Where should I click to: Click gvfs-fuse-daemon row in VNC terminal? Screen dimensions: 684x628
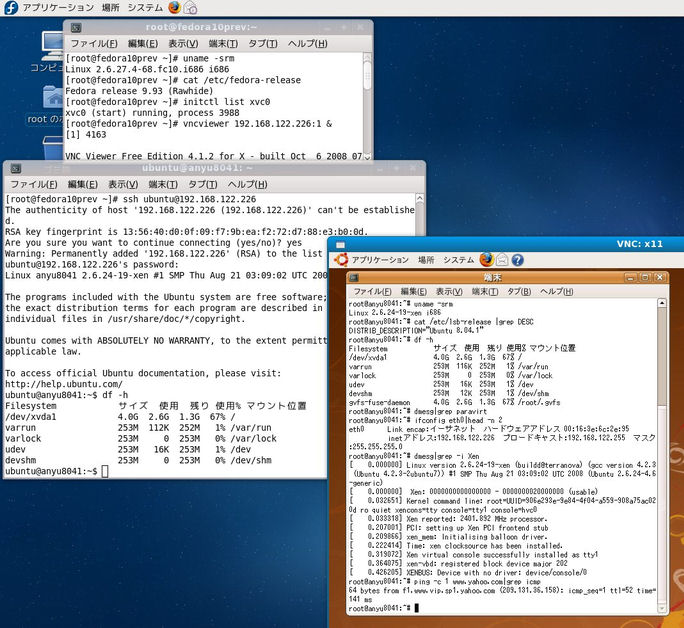[454, 403]
